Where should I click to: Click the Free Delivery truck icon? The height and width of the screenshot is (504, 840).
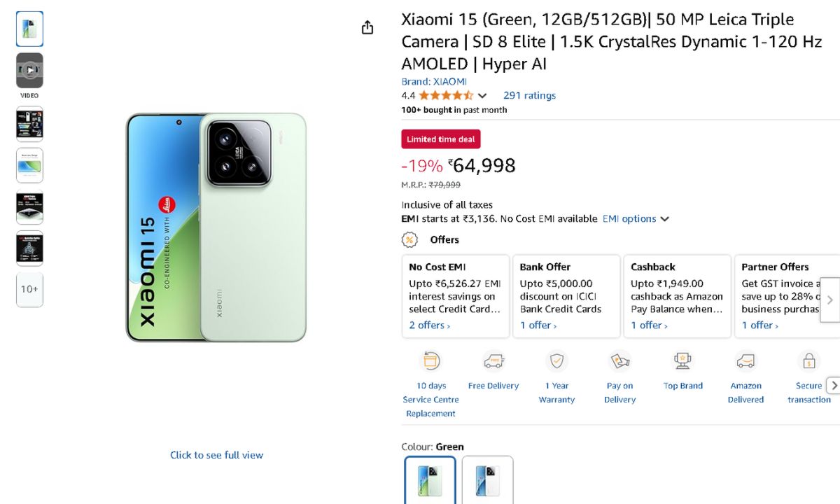(x=493, y=360)
